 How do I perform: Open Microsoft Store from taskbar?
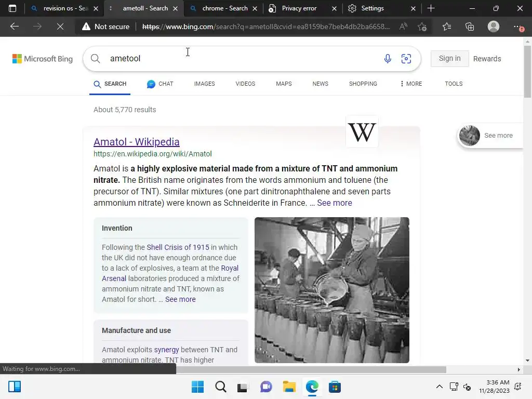point(335,387)
